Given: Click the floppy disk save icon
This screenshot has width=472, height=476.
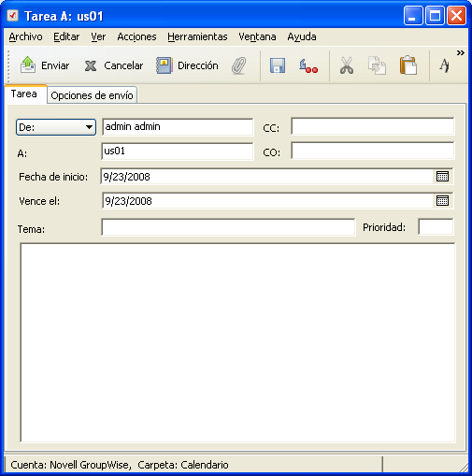Looking at the screenshot, I should click(278, 65).
